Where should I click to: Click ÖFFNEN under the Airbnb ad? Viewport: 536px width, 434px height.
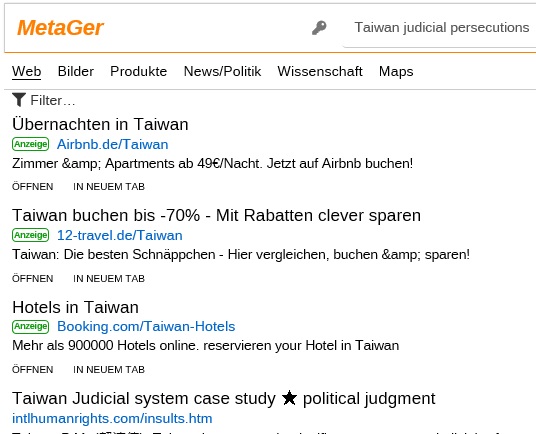point(32,187)
